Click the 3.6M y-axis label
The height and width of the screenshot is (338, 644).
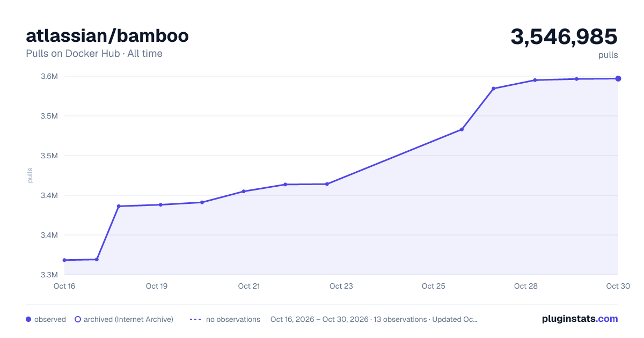click(x=49, y=76)
